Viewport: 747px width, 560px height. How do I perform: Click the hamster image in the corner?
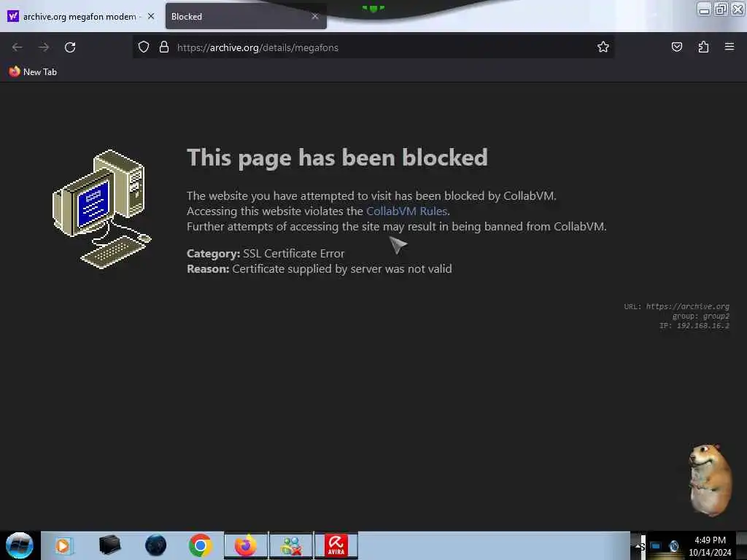[x=710, y=480]
